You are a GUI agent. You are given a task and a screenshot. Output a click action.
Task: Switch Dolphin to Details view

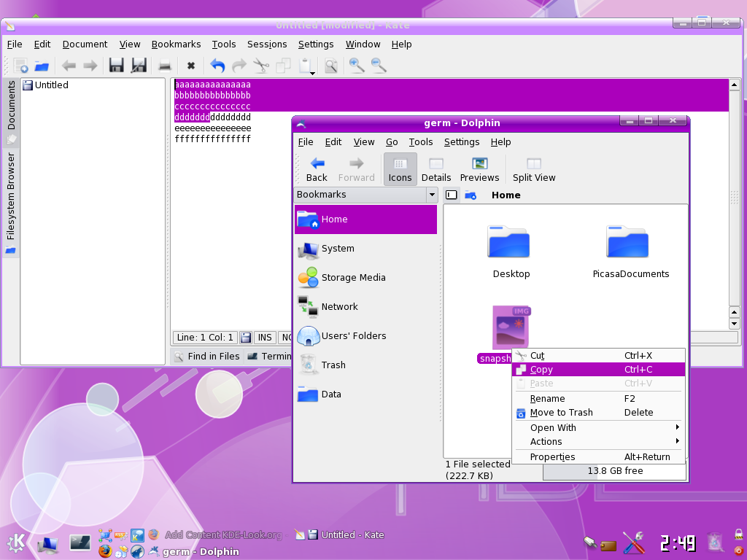coord(436,169)
